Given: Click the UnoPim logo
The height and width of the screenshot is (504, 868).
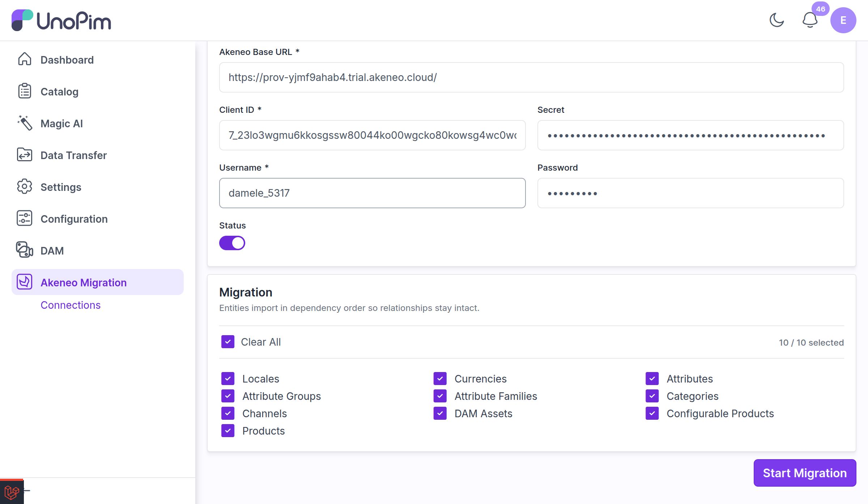Looking at the screenshot, I should click(61, 20).
